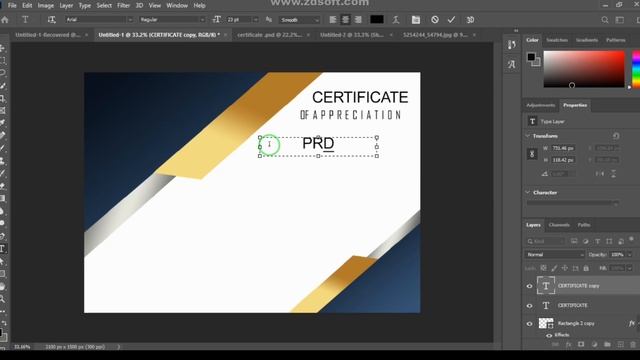Toggle layer filtering on or off
The height and width of the screenshot is (360, 640).
631,239
